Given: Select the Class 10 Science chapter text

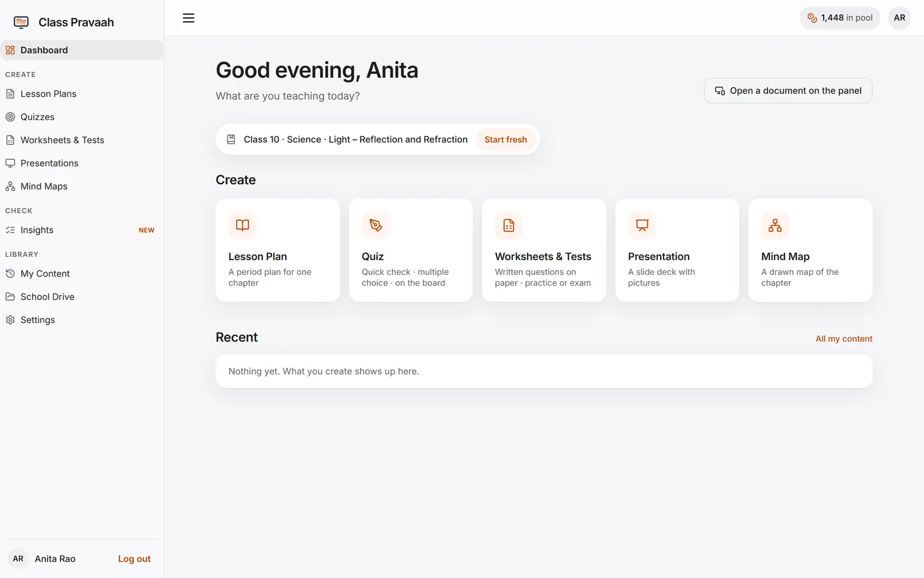Looking at the screenshot, I should [x=355, y=139].
